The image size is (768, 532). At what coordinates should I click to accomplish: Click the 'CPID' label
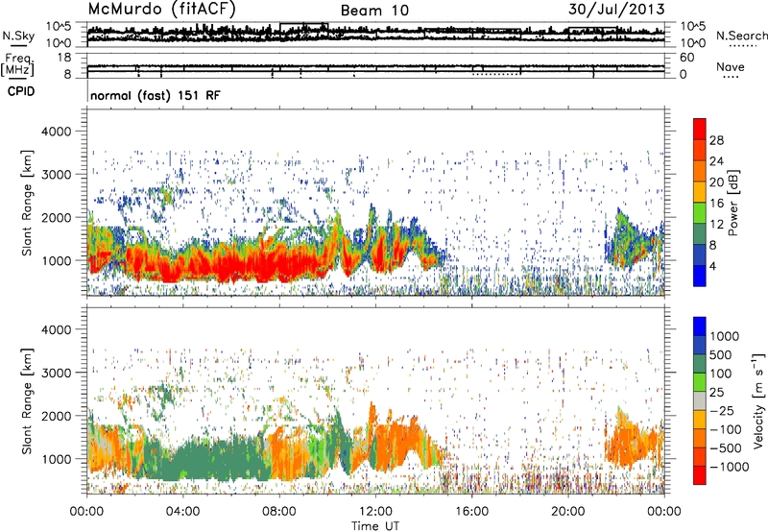pyautogui.click(x=21, y=91)
